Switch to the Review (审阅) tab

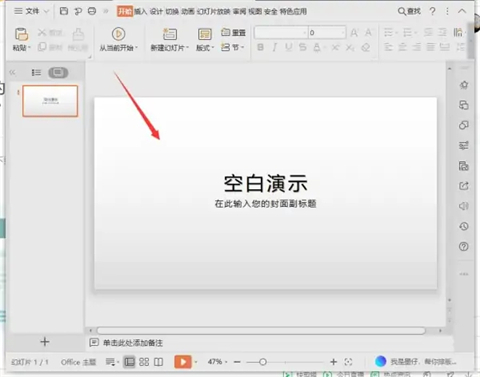click(x=239, y=12)
